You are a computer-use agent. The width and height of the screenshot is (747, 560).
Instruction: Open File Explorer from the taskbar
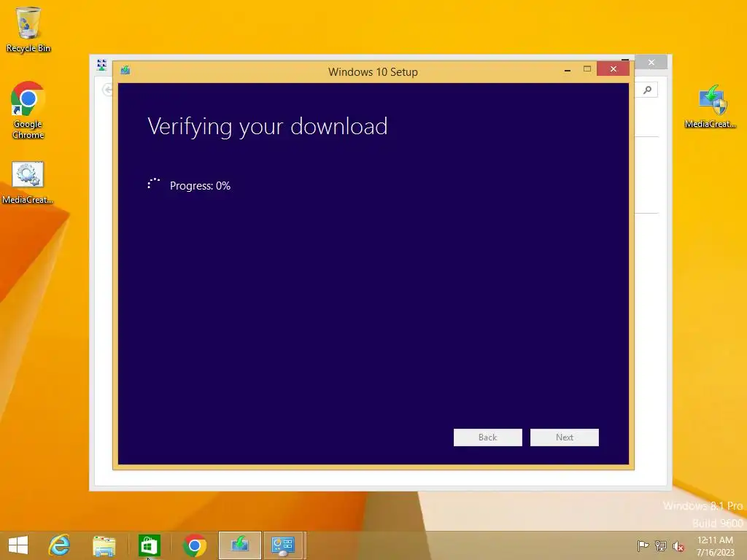click(x=104, y=545)
